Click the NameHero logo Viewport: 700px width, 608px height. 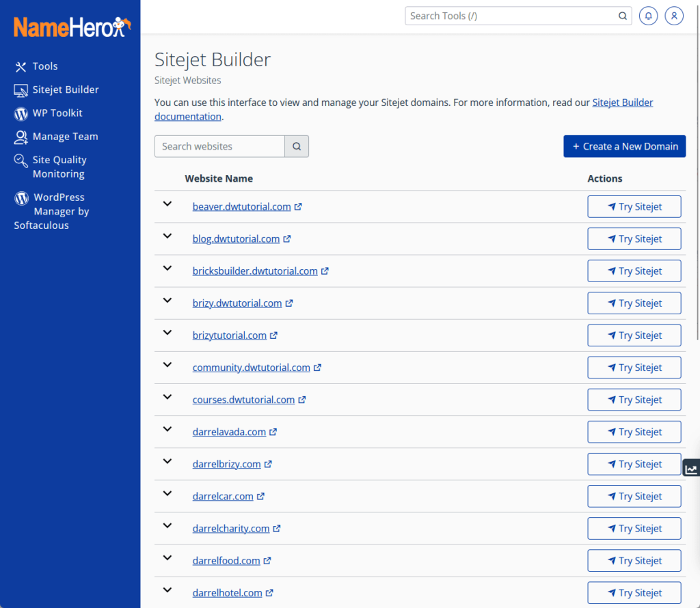point(72,27)
